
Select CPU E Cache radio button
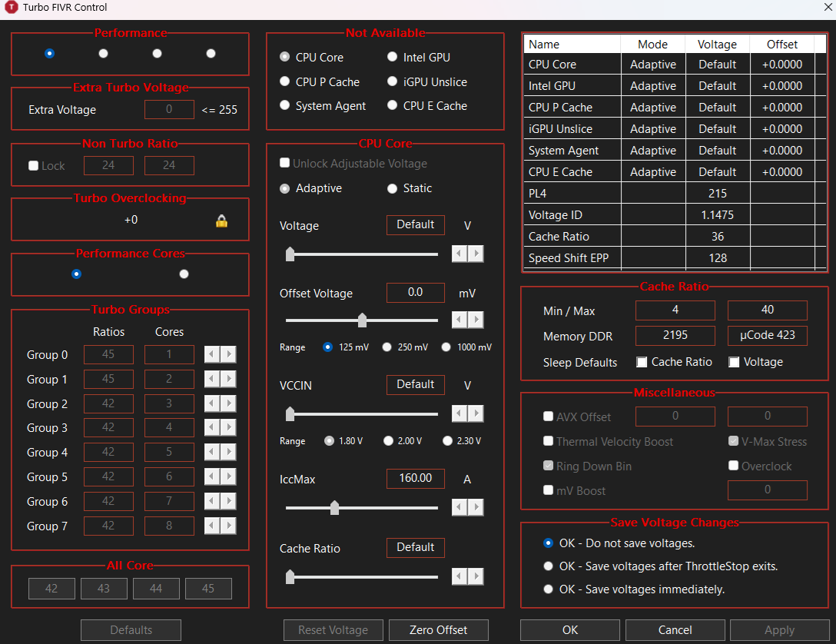coord(393,105)
